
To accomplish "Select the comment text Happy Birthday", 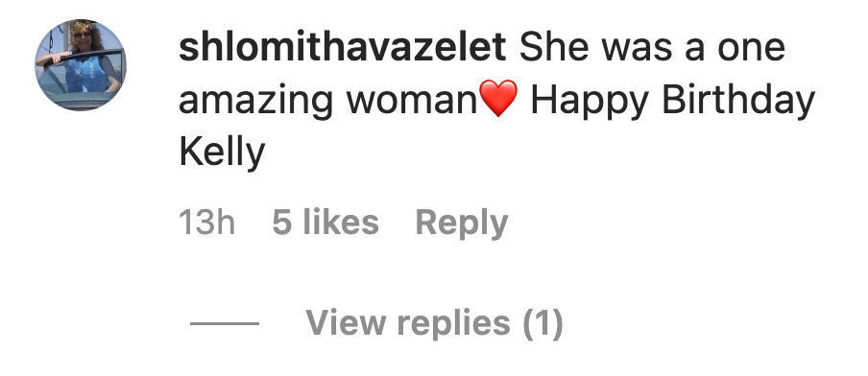I will click(x=672, y=102).
